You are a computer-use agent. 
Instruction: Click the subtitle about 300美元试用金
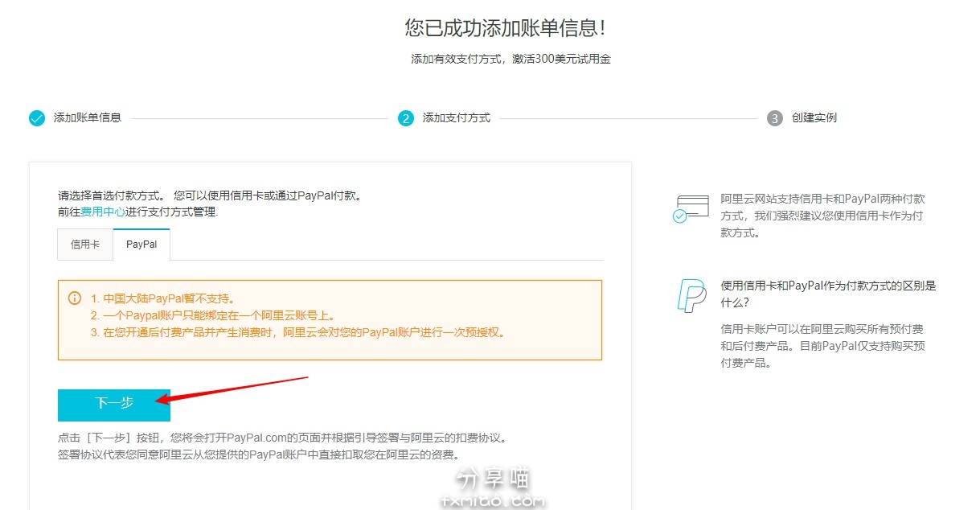pos(511,59)
